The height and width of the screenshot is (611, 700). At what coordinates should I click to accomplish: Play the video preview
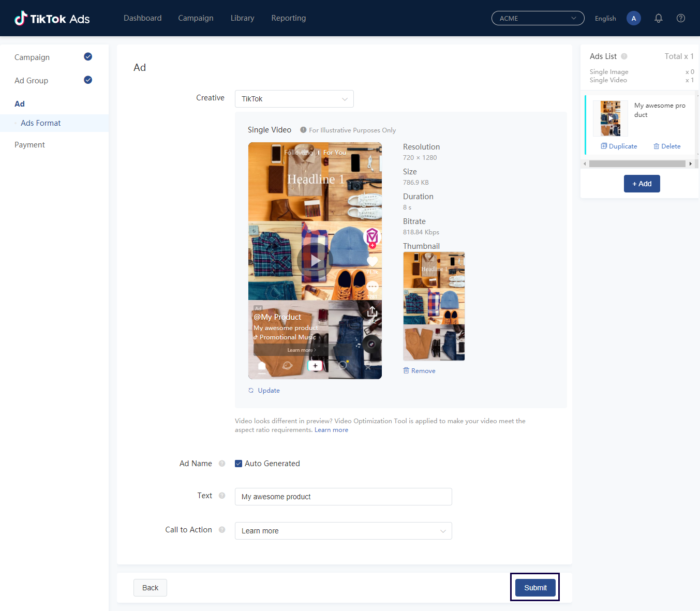pyautogui.click(x=315, y=261)
